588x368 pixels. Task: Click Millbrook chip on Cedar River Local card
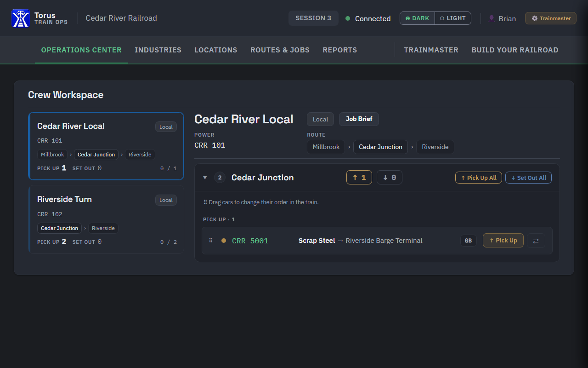coord(52,155)
